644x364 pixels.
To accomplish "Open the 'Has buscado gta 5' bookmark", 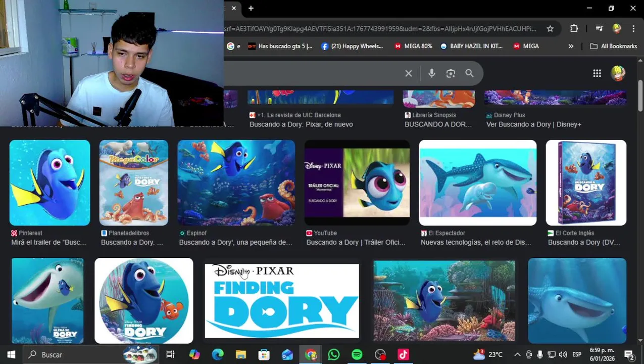I will [280, 46].
